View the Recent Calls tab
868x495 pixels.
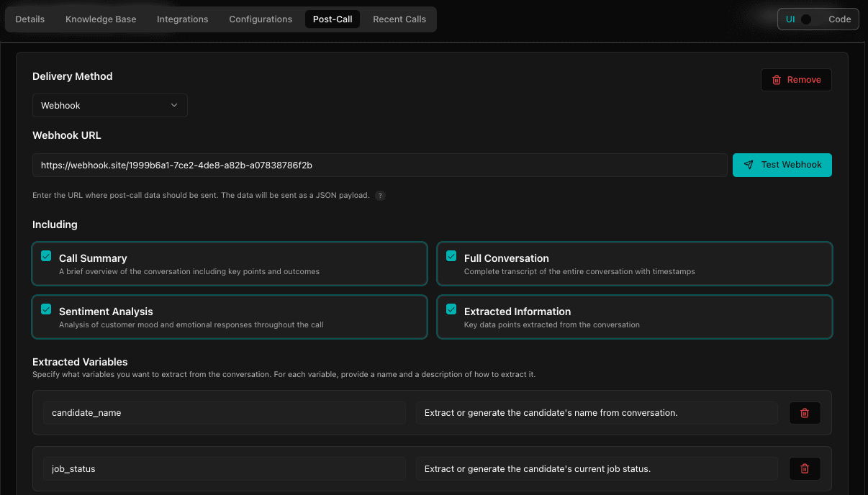(399, 19)
